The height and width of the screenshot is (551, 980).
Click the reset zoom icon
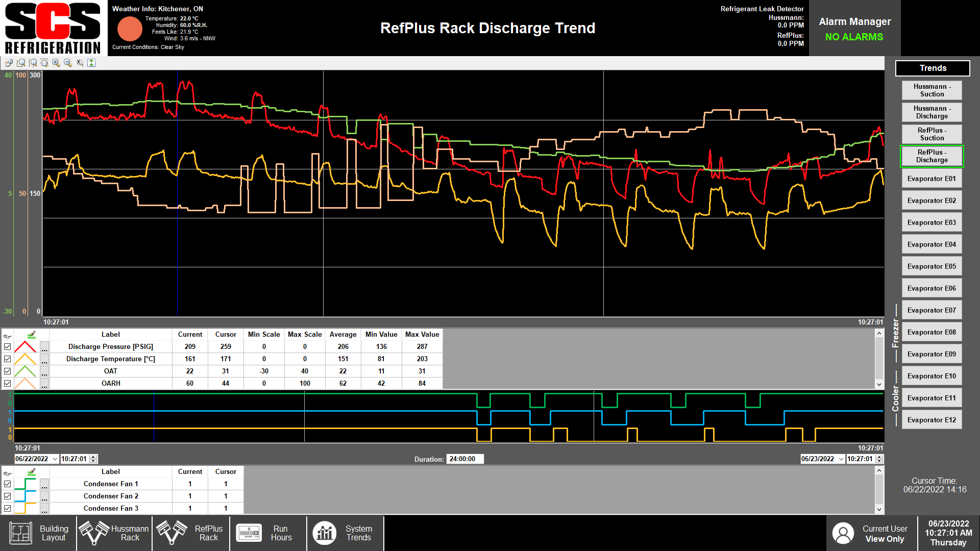click(80, 63)
